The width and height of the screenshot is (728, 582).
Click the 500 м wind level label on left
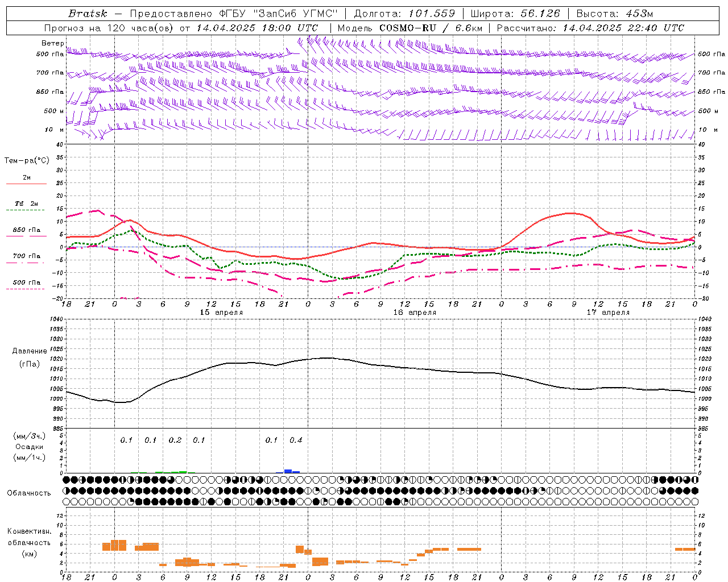53,111
